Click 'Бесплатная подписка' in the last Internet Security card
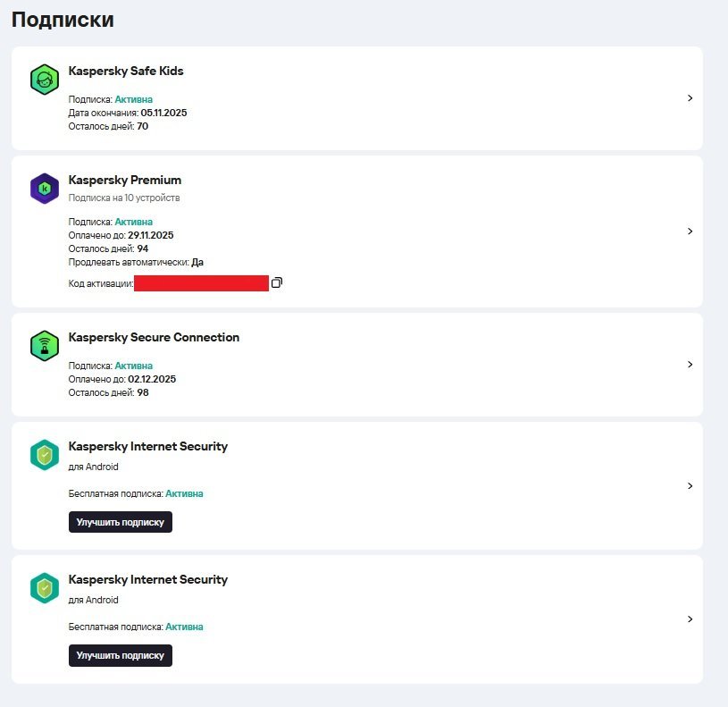Image resolution: width=728 pixels, height=707 pixels. point(115,627)
